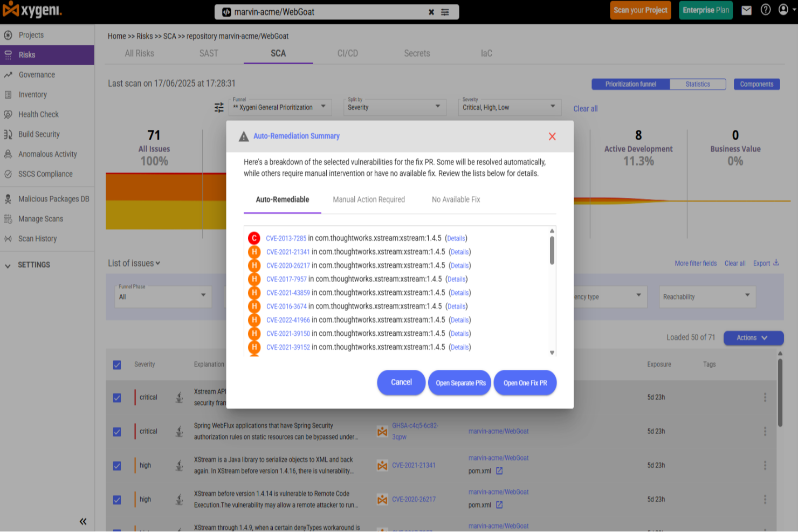Switch to the Manual Action Required tab
The image size is (798, 532).
point(369,199)
